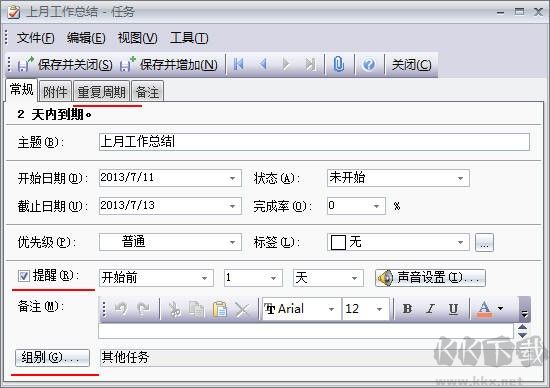The height and width of the screenshot is (388, 550).
Task: Open the Arial font name dropdown
Action: coord(331,309)
